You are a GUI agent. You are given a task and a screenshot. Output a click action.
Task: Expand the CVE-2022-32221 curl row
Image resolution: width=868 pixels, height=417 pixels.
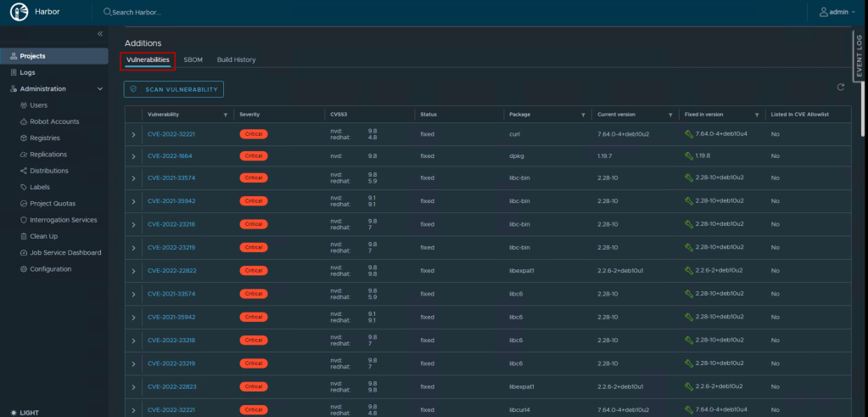click(x=133, y=134)
